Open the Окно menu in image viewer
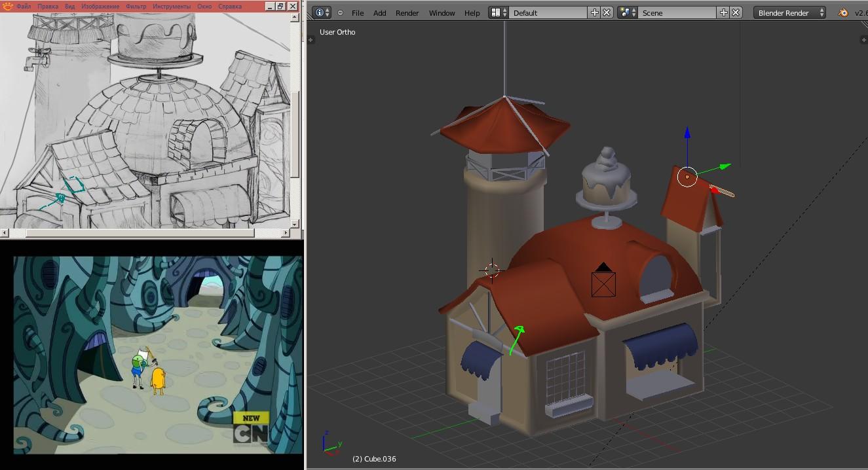The height and width of the screenshot is (470, 868). click(204, 6)
